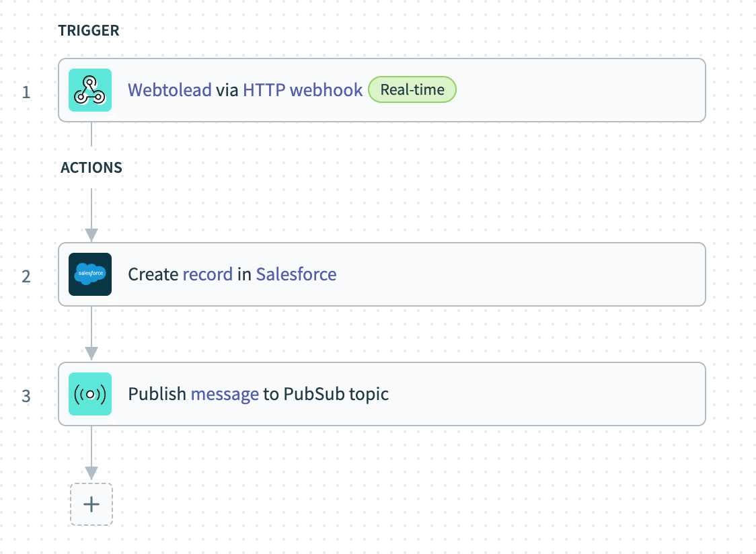Viewport: 756px width, 554px height.
Task: Click arrow connector above the plus button
Action: pos(91,473)
